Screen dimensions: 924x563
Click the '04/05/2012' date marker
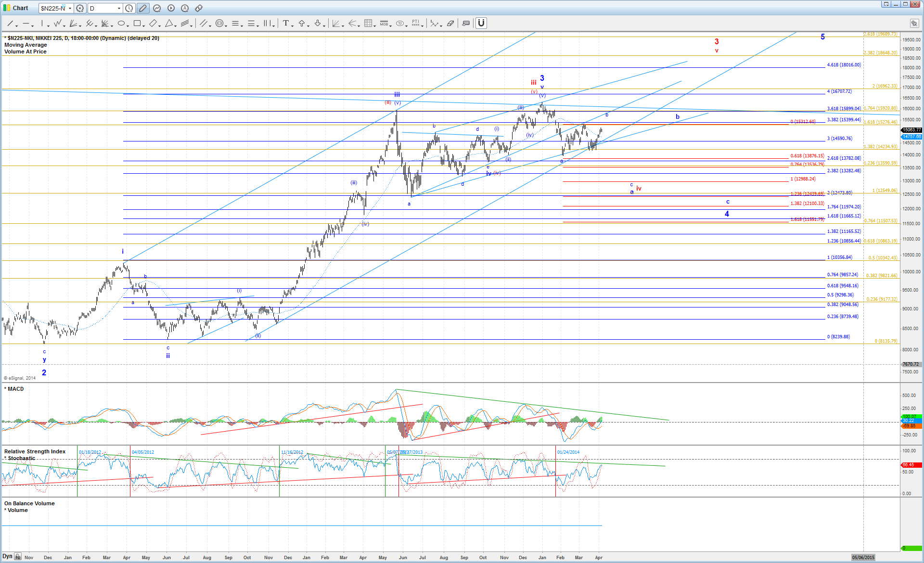(143, 452)
